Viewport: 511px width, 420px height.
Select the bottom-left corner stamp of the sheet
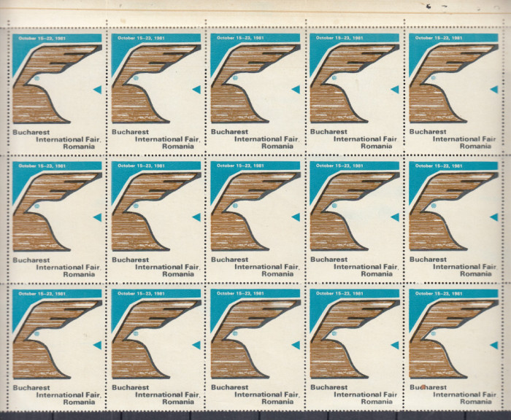[x=57, y=347]
